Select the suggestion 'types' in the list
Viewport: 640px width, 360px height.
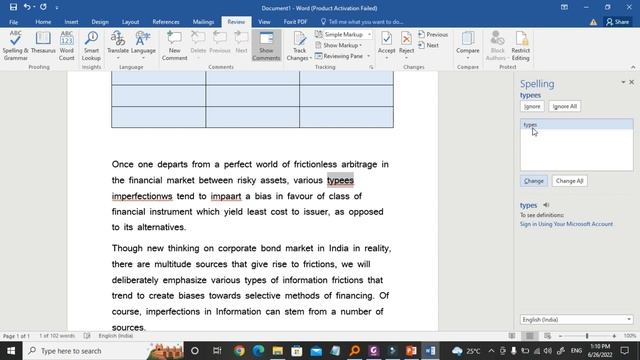tap(576, 124)
